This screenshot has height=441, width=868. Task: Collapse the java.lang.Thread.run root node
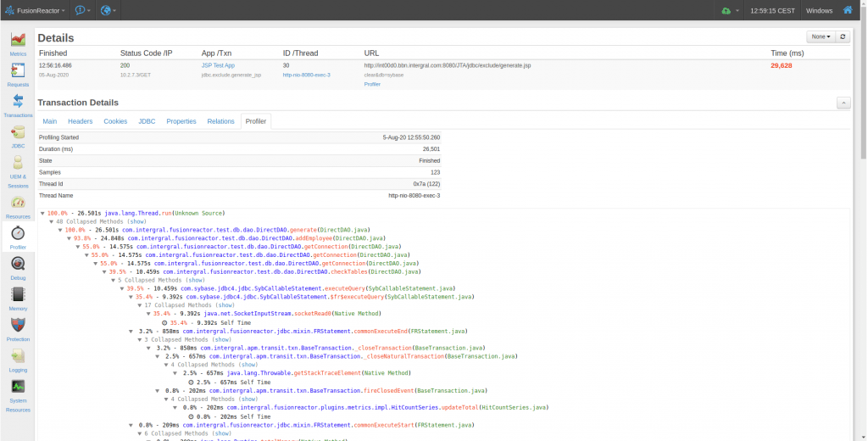pyautogui.click(x=42, y=214)
